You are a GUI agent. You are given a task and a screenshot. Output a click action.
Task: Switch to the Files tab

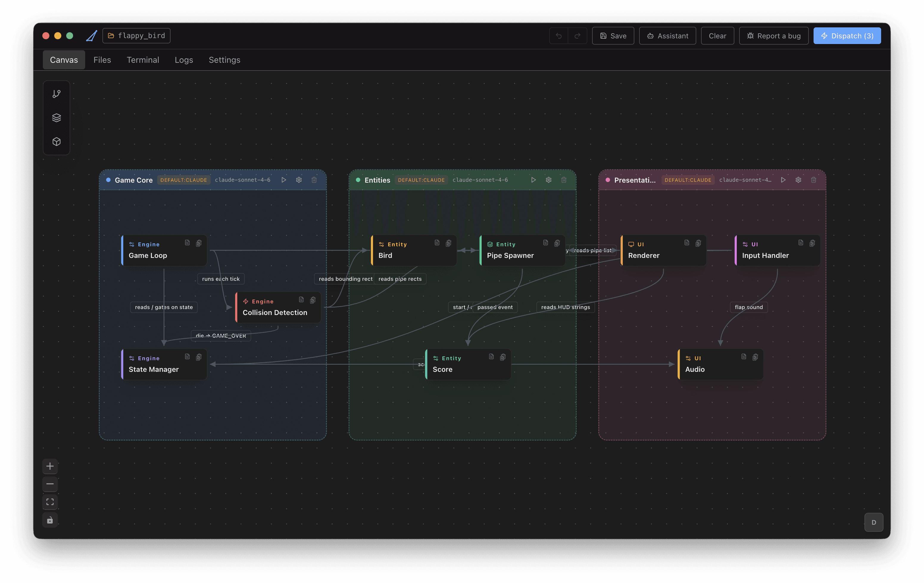point(102,60)
